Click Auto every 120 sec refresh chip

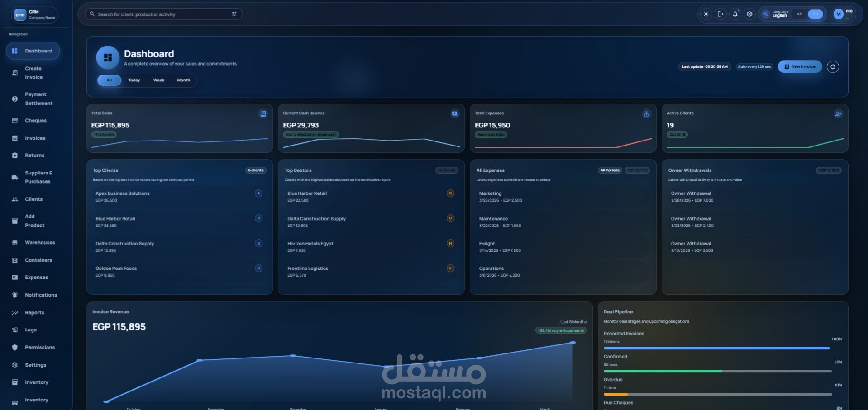(x=754, y=66)
